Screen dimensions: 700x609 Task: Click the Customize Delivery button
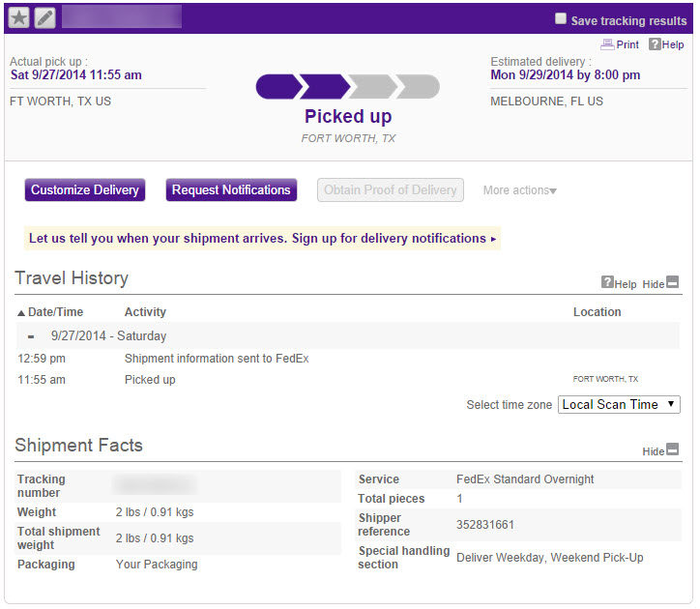85,190
